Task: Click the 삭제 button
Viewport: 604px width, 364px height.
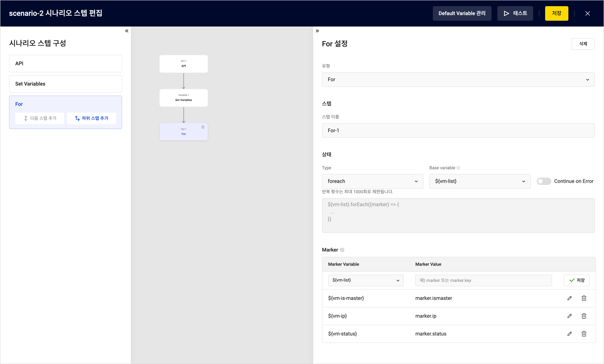Action: 583,44
